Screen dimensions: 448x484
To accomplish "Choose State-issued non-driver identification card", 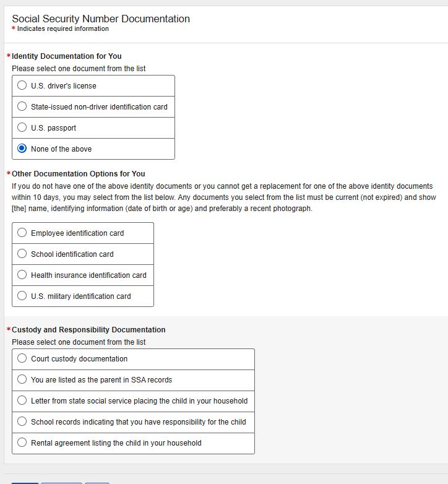I will click(22, 107).
